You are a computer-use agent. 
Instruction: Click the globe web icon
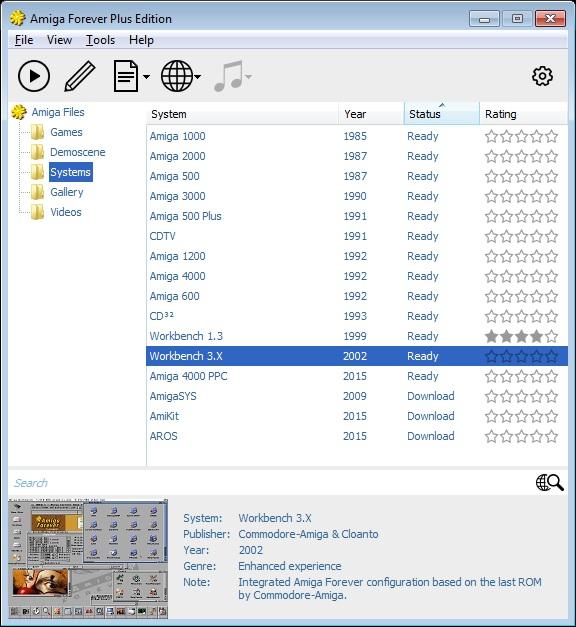click(177, 76)
